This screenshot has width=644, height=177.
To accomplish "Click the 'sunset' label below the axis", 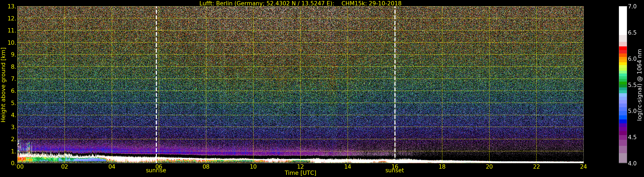I will pos(394,171).
